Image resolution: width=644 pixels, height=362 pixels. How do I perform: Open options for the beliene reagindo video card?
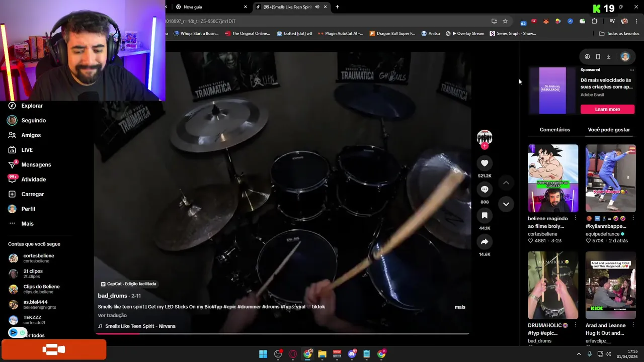(576, 218)
